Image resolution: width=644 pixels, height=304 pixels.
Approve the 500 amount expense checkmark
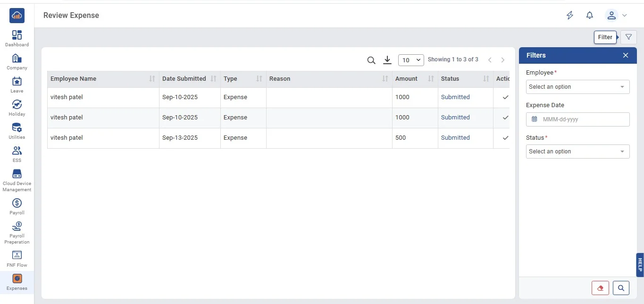[505, 138]
